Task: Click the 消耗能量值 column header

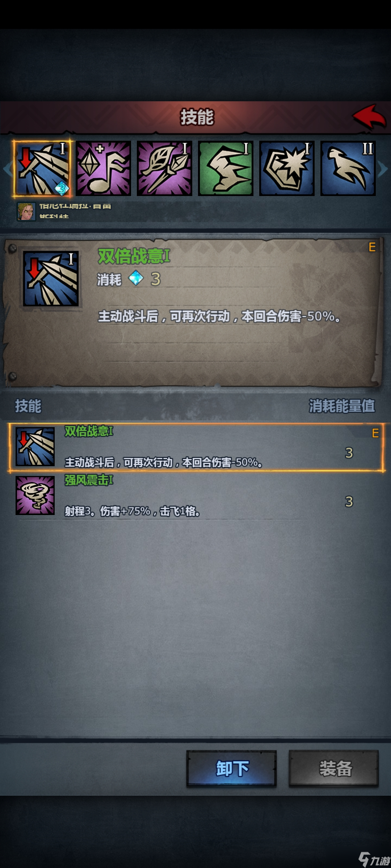Action: pos(342,406)
